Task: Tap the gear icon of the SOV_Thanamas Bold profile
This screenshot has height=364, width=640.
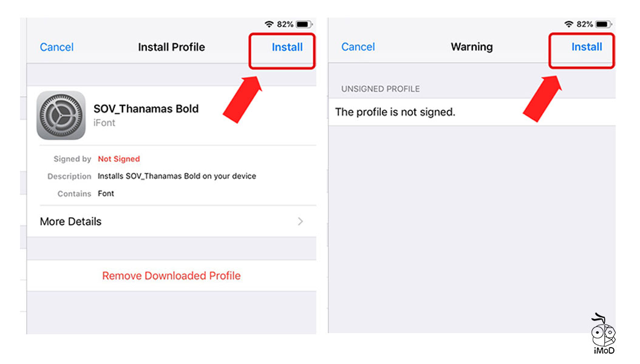Action: [61, 115]
